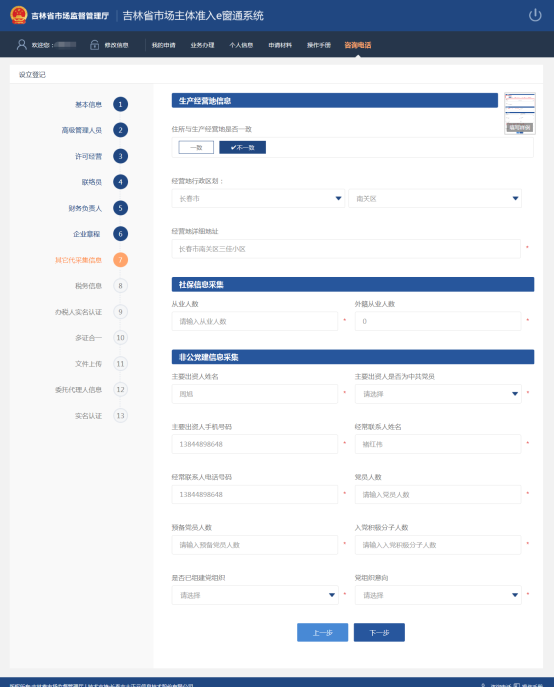This screenshot has height=688, width=554.
Task: Open the 南关区 district dropdown
Action: [x=435, y=199]
